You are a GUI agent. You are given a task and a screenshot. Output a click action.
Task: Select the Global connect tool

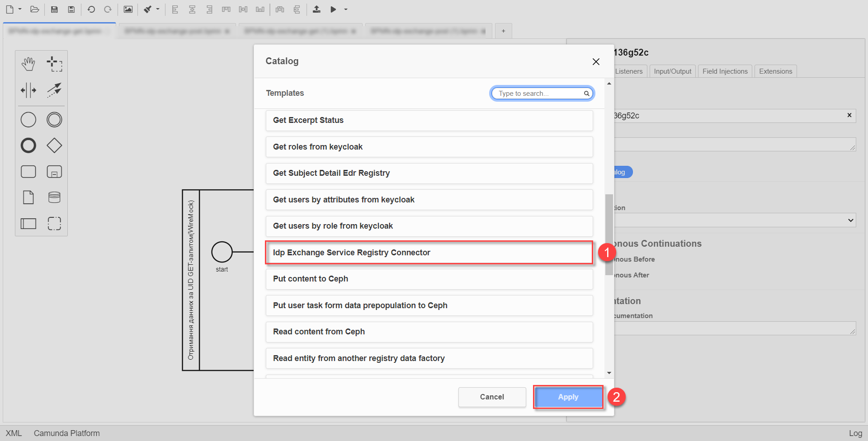[x=54, y=90]
